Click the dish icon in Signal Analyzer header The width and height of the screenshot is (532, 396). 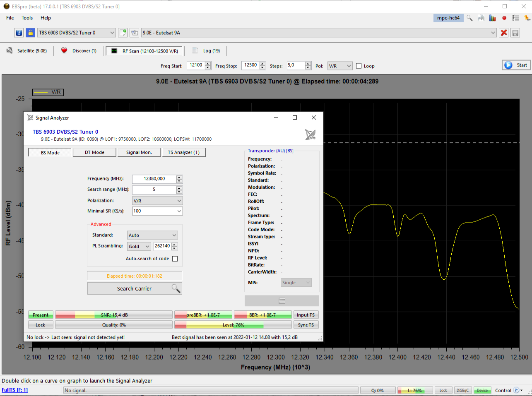310,134
